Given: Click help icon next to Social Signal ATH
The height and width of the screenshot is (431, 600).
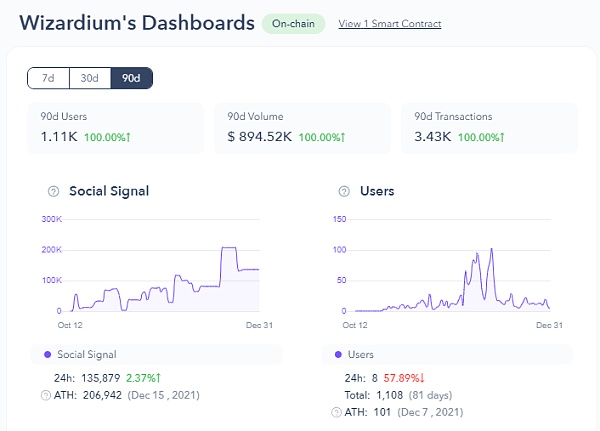Looking at the screenshot, I should point(46,396).
